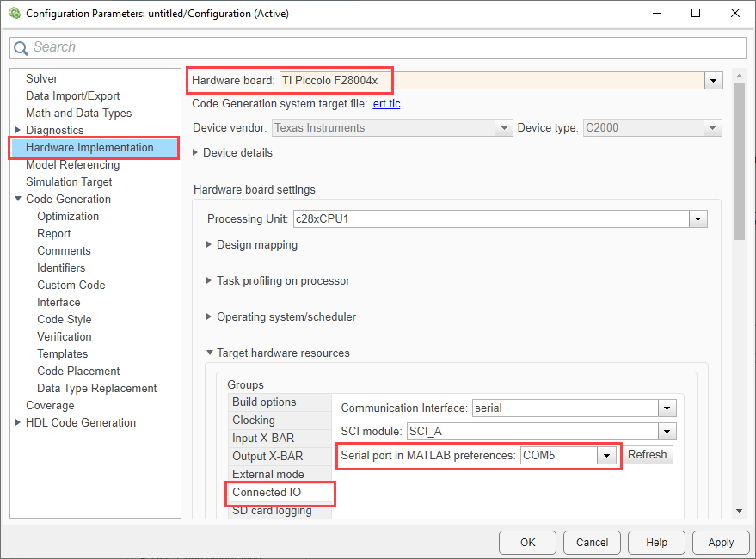Viewport: 756px width, 559px height.
Task: Open the serial port COM5 dropdown
Action: [x=608, y=455]
